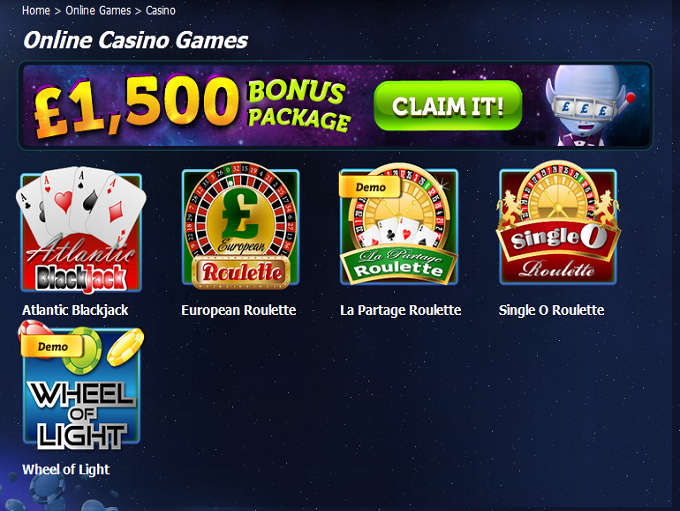Click the Demo badge on La Partage Roulette
Viewport: 680px width, 511px height.
370,187
